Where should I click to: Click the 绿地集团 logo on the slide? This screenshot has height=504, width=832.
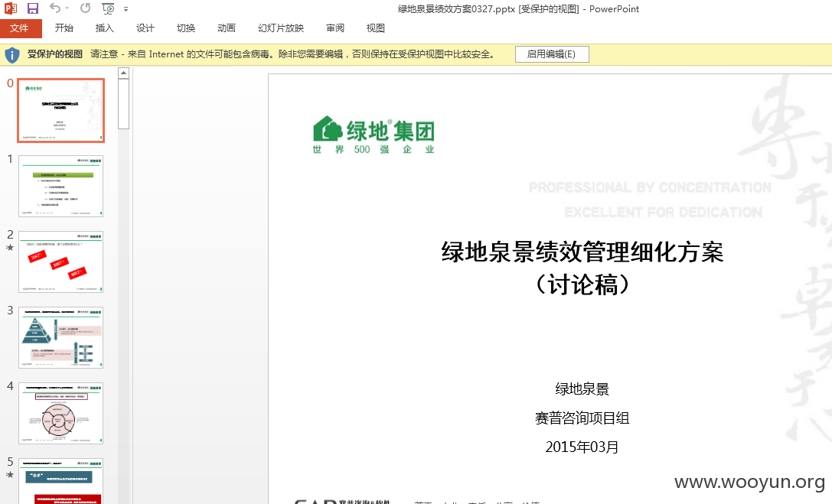coord(374,135)
